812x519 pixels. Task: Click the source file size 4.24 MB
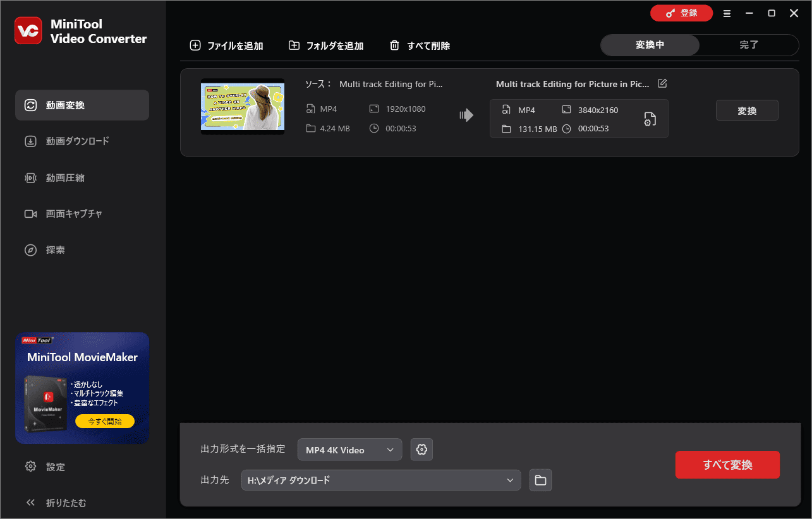pyautogui.click(x=335, y=129)
